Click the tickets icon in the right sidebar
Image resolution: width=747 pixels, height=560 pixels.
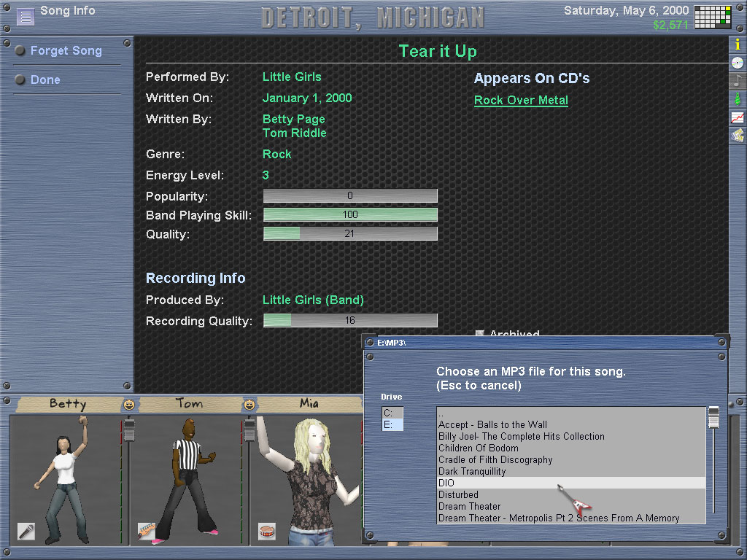[738, 136]
